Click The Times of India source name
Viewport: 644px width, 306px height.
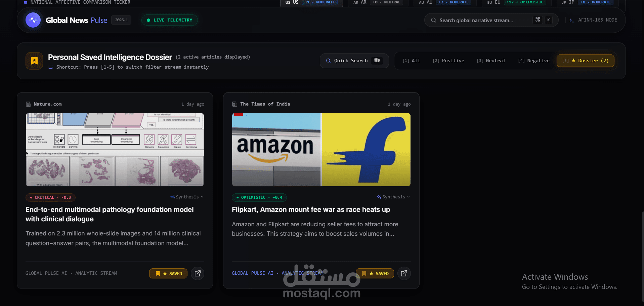click(265, 104)
